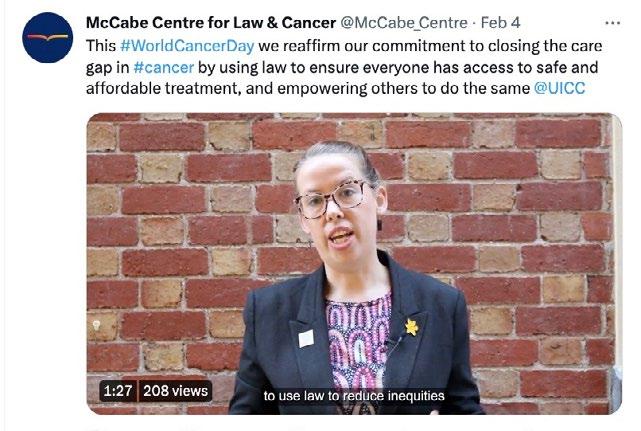Follow the #WorldCancerDay hashtag
This screenshot has height=431, width=641.
click(x=187, y=45)
